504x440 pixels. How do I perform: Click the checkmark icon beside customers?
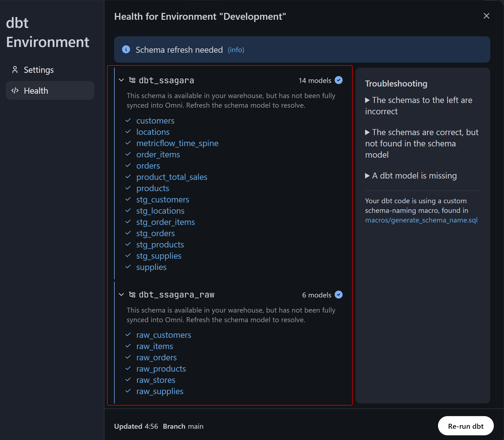(x=128, y=121)
